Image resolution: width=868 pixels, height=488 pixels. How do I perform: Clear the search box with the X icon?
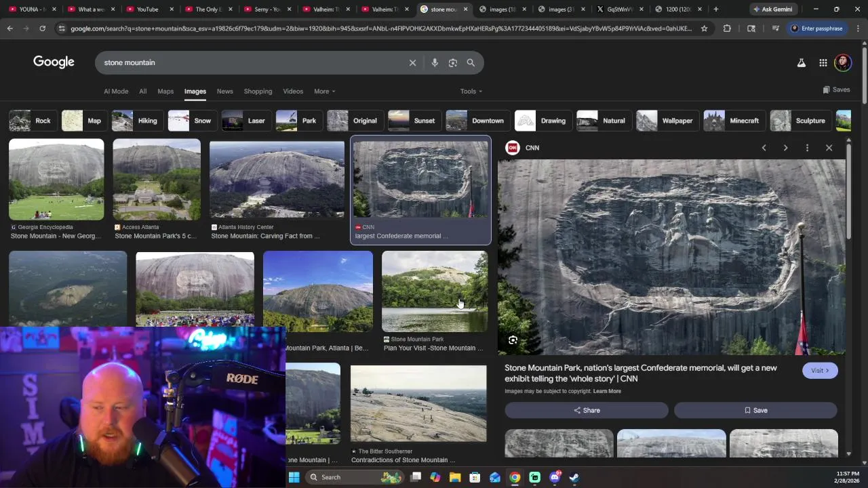point(412,62)
